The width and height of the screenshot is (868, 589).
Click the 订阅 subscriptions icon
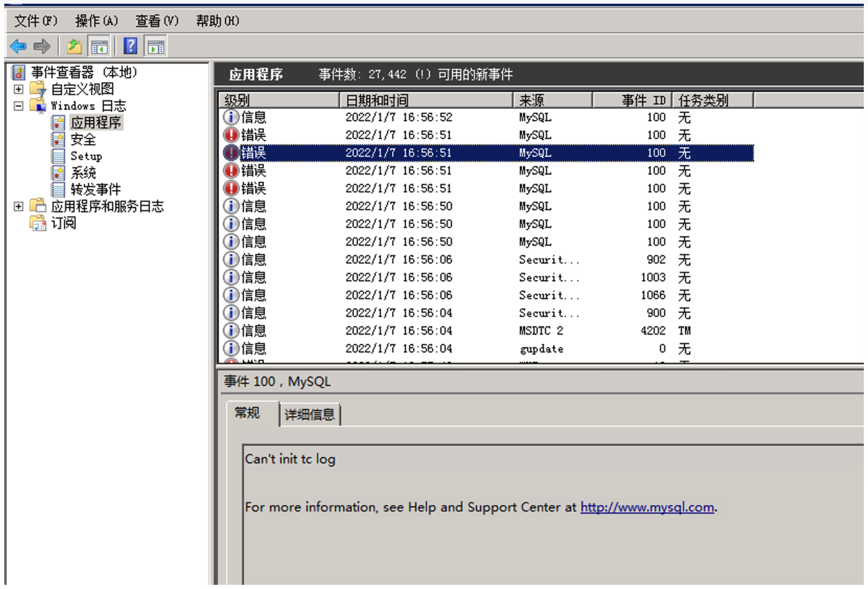pos(38,223)
